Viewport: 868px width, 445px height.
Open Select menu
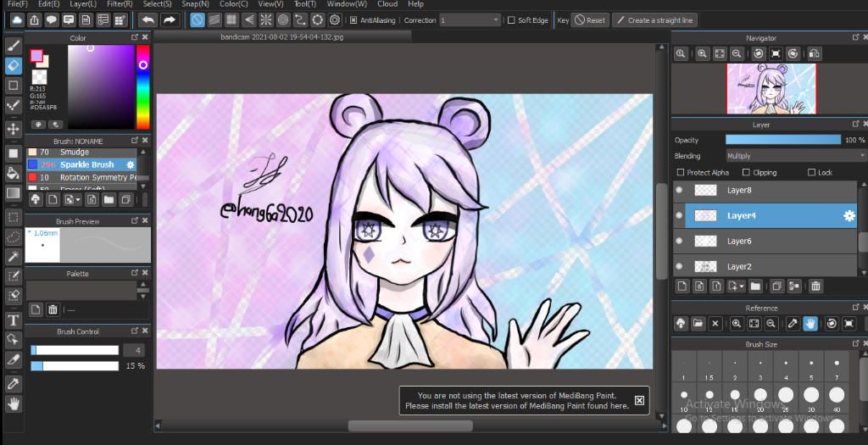(157, 4)
